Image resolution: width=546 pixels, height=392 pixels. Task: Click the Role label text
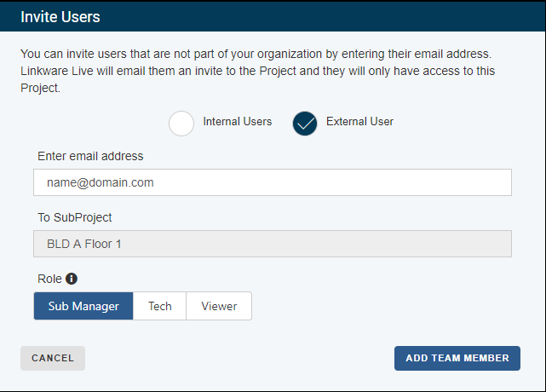point(49,279)
